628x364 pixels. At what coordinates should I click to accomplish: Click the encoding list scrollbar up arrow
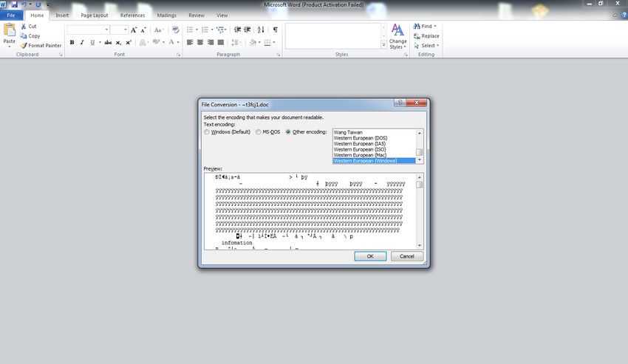point(420,133)
